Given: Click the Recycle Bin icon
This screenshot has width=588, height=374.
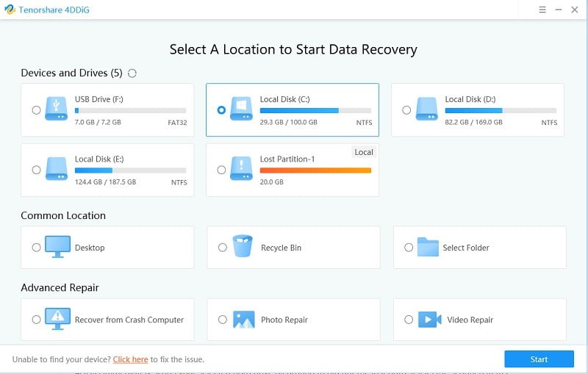Looking at the screenshot, I should [243, 247].
